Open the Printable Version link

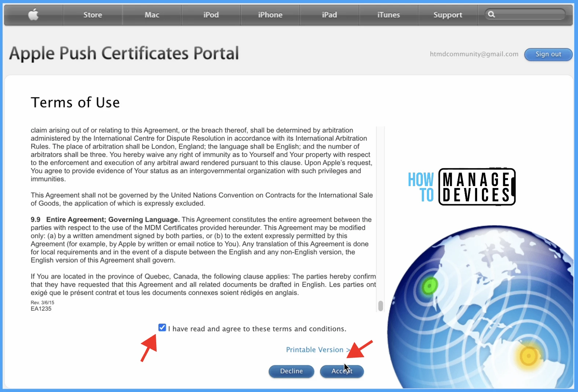pyautogui.click(x=318, y=350)
